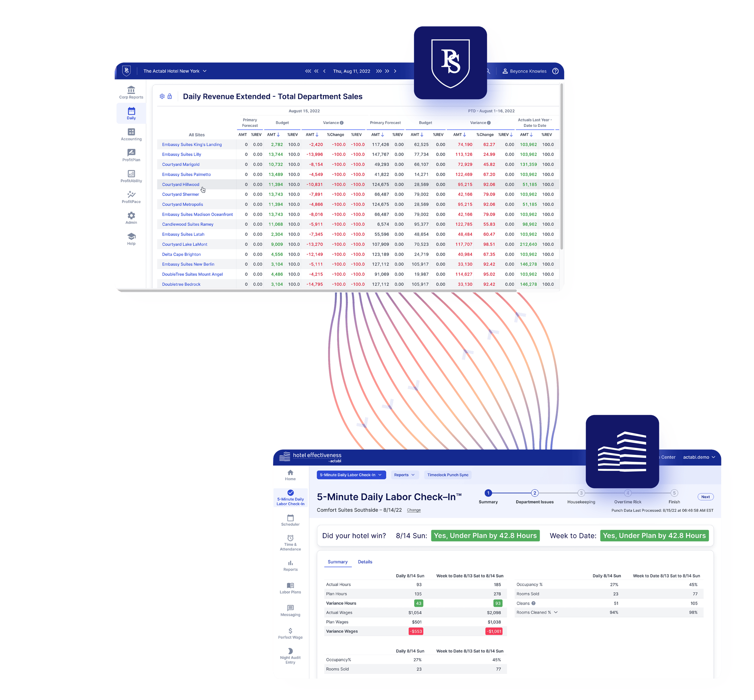Image resolution: width=754 pixels, height=700 pixels.
Task: Click the hotel effectiveness logo
Action: click(310, 457)
